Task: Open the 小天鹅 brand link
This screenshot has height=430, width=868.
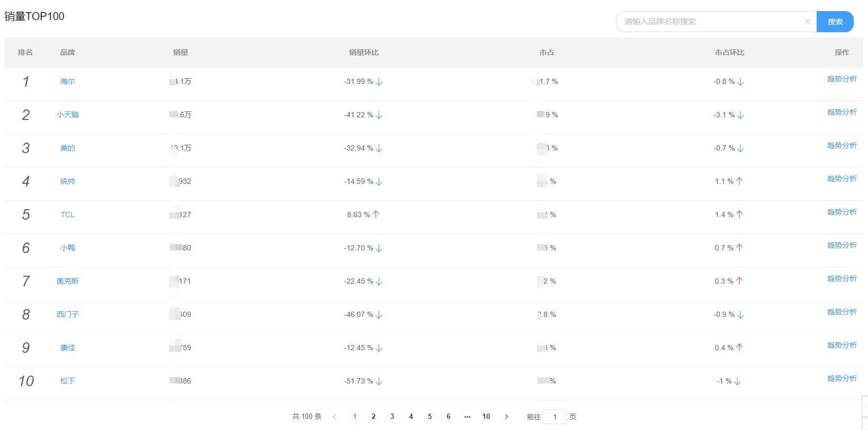Action: [x=68, y=115]
